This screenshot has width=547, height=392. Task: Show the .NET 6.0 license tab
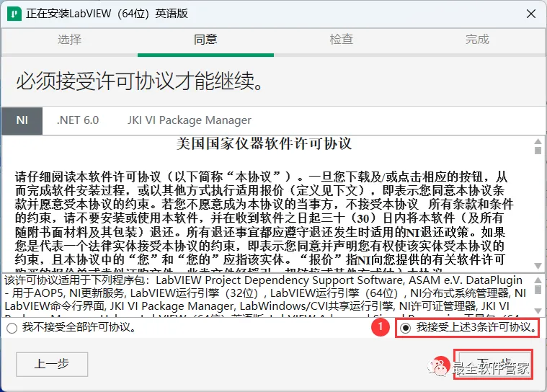(78, 120)
